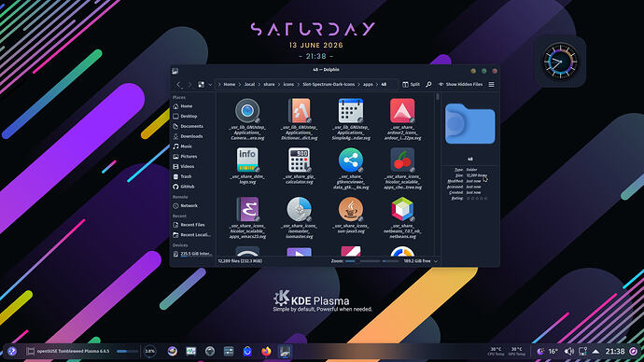Click the icons breadcrumb segment
This screenshot has height=362, width=644.
pyautogui.click(x=288, y=85)
